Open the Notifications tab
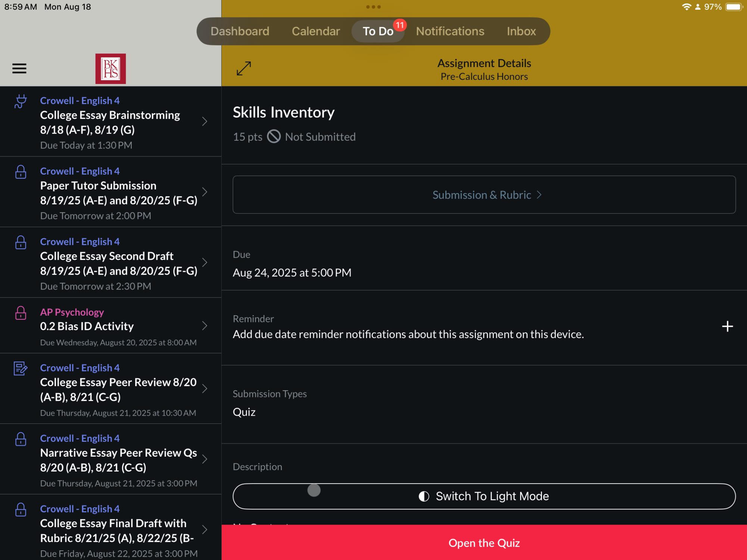This screenshot has width=747, height=560. coord(450,31)
